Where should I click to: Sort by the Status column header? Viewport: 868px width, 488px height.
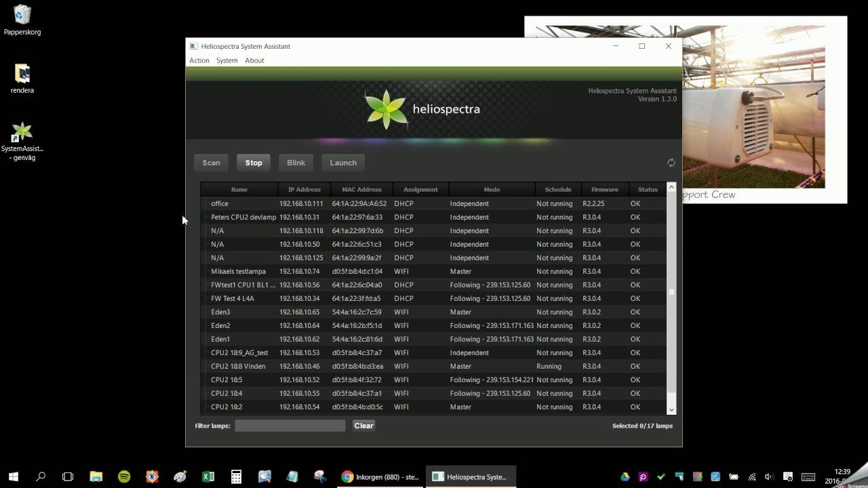(x=648, y=190)
